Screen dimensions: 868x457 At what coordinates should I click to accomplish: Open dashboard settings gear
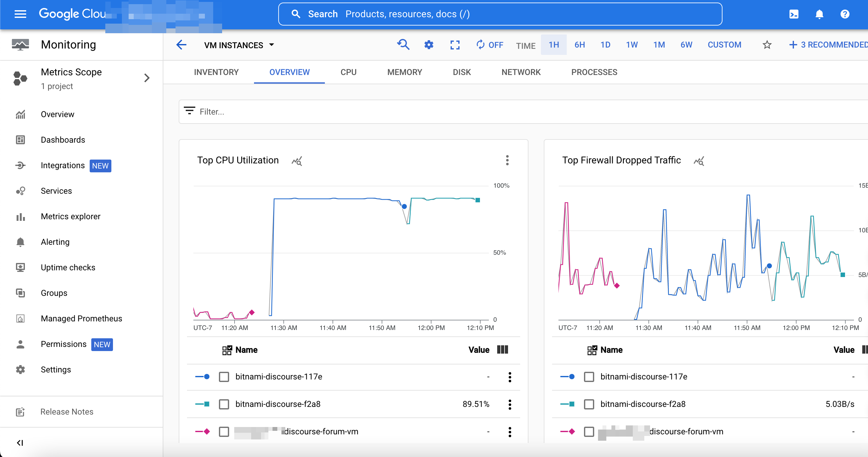pyautogui.click(x=429, y=45)
